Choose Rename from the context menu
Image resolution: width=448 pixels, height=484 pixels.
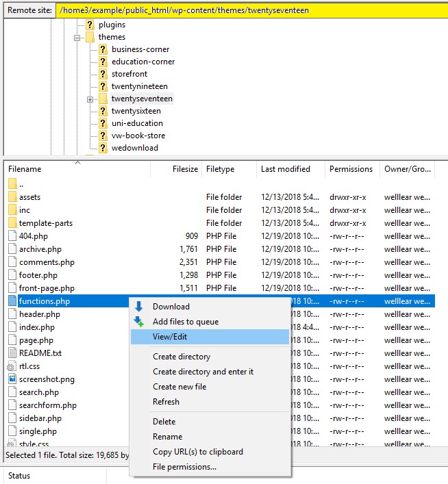point(167,437)
